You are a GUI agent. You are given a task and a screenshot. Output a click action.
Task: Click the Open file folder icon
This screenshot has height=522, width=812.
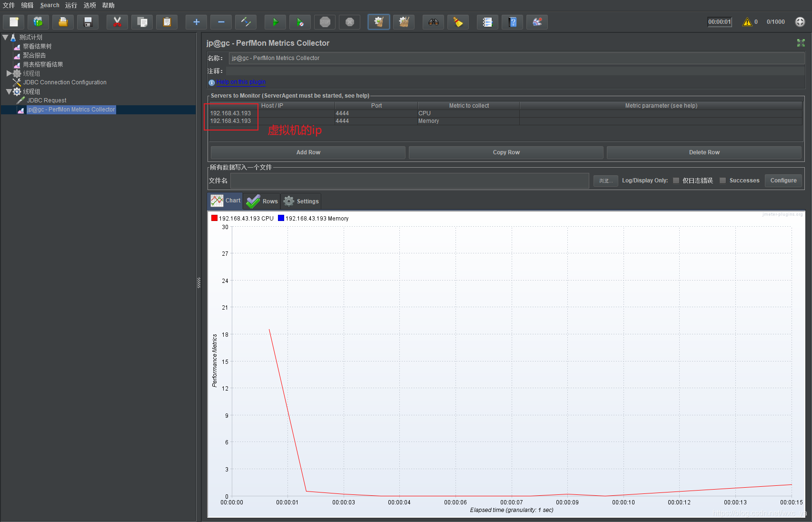tap(63, 22)
